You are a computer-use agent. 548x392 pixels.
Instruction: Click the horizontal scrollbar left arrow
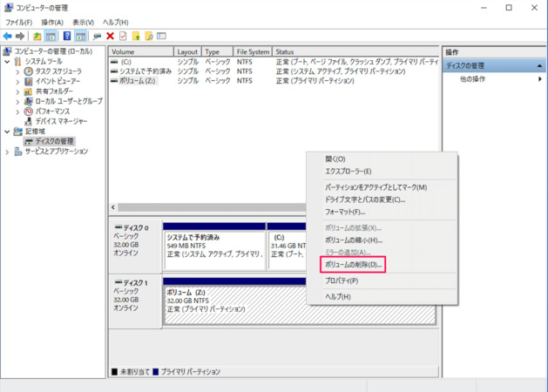click(113, 207)
